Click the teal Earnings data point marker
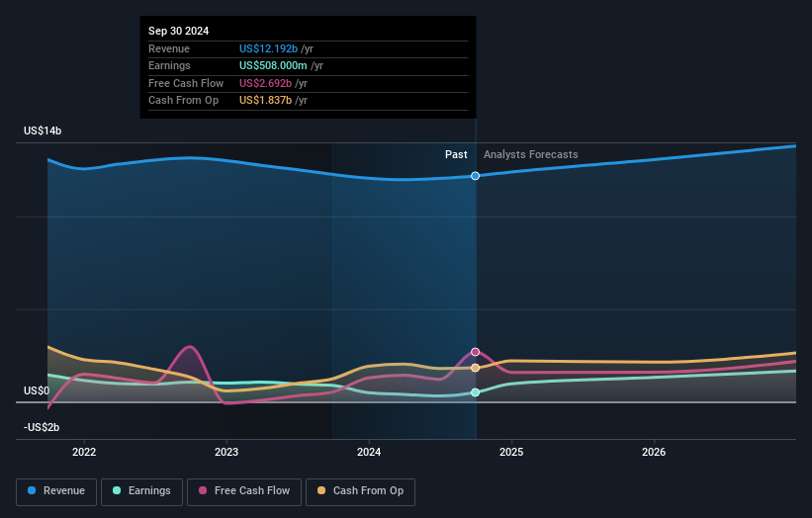The height and width of the screenshot is (518, 812). [x=475, y=392]
